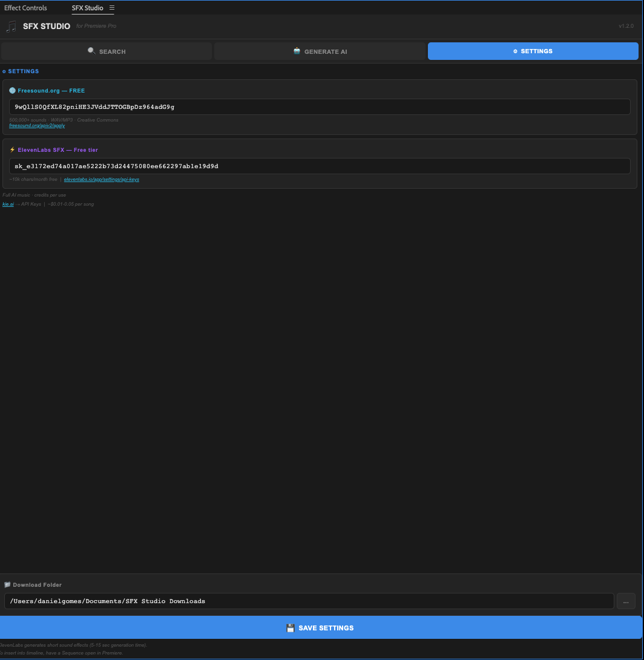Click the 'for Premiere Pro' subtitle
The height and width of the screenshot is (660, 644).
tap(96, 26)
